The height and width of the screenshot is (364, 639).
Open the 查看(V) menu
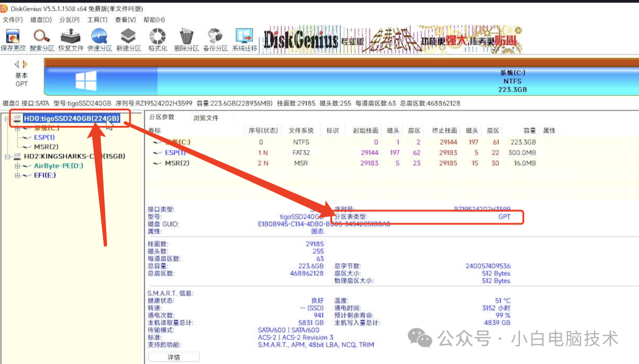tap(125, 19)
